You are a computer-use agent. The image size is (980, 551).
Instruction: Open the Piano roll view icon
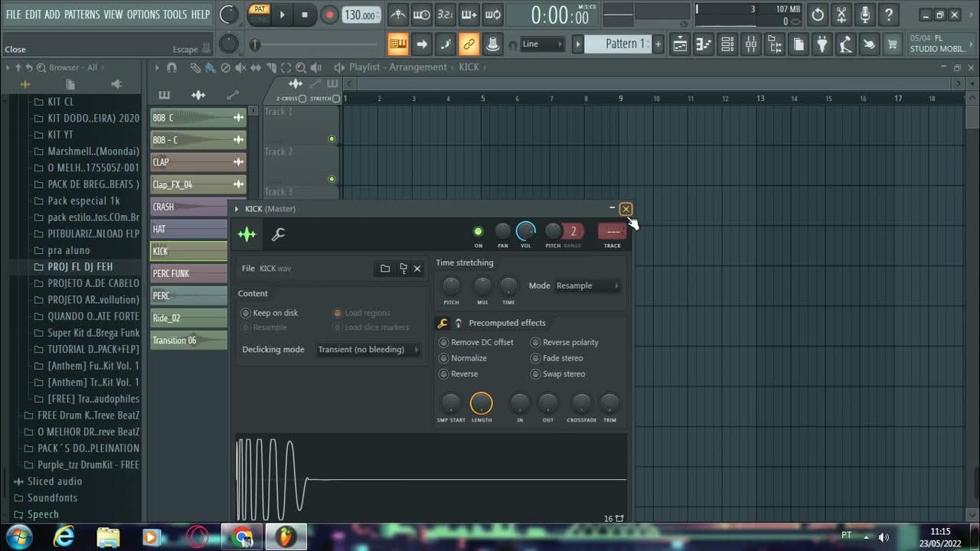[x=704, y=44]
